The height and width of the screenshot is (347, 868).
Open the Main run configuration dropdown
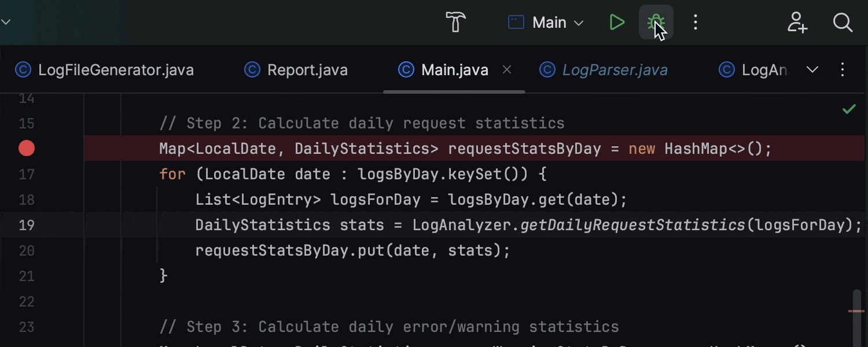[x=578, y=22]
